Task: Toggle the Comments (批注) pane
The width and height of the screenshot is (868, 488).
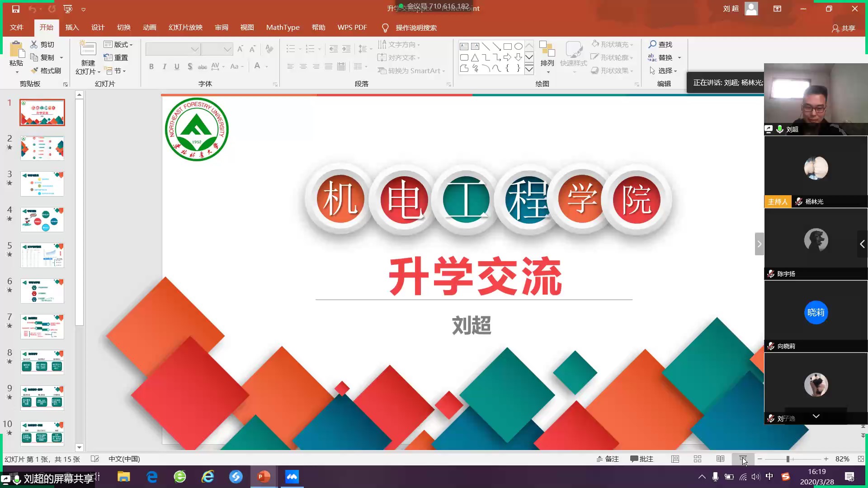Action: coord(642,459)
